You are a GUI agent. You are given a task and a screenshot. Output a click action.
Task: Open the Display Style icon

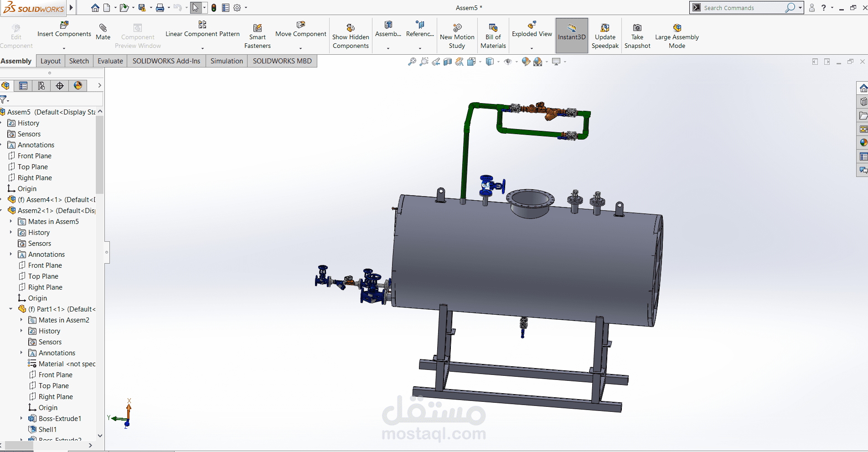click(x=490, y=62)
